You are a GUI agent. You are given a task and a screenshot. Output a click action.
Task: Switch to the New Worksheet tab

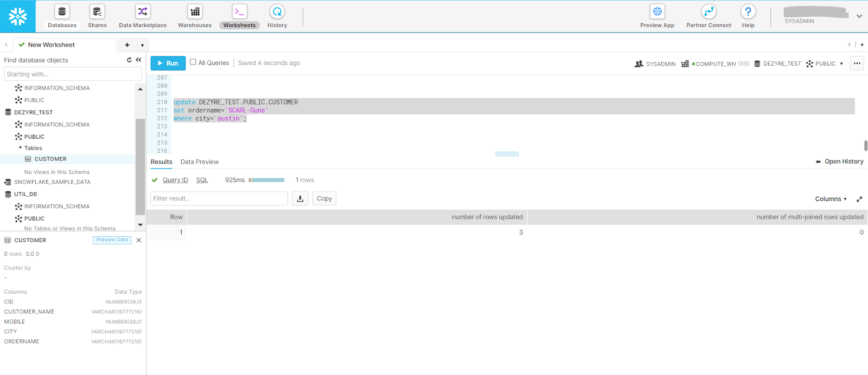click(51, 45)
